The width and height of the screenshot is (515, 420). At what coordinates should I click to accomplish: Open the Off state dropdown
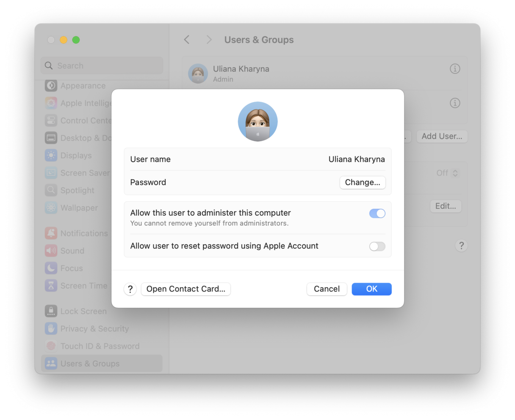click(x=447, y=173)
